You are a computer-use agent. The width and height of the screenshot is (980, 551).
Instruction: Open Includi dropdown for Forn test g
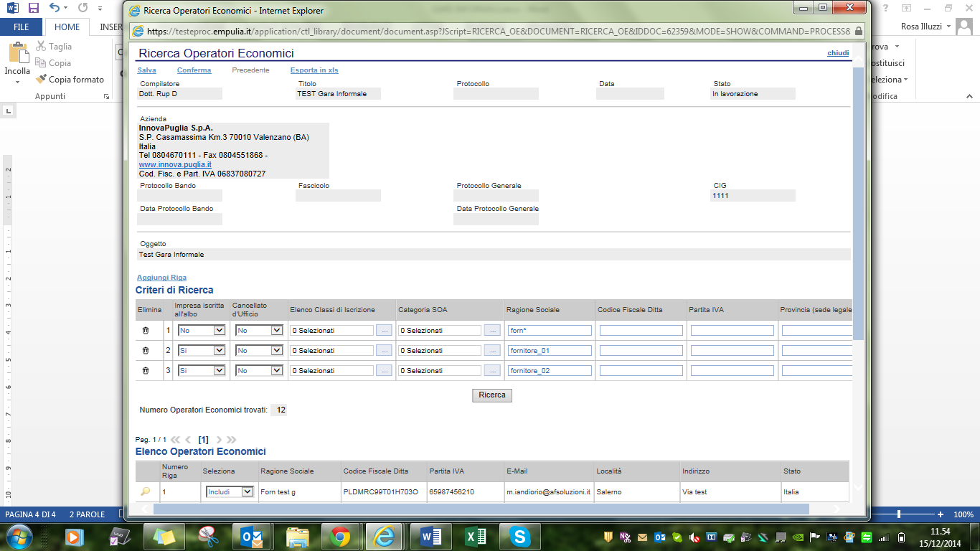tap(230, 492)
